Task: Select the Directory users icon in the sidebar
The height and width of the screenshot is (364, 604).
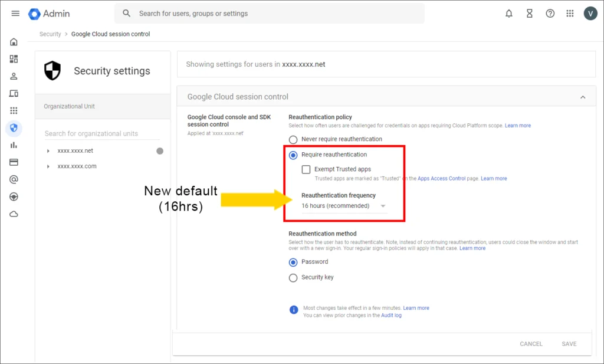Action: tap(14, 76)
